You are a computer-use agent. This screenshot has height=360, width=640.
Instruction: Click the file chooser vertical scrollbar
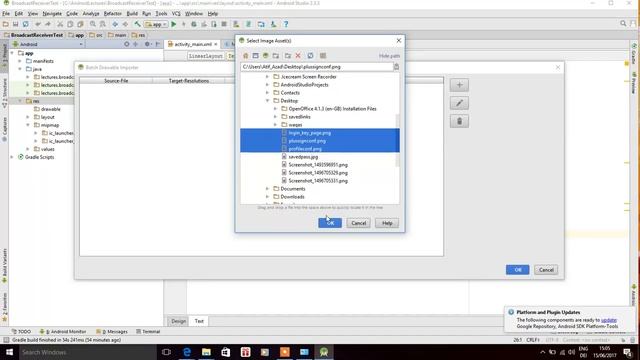(398, 141)
